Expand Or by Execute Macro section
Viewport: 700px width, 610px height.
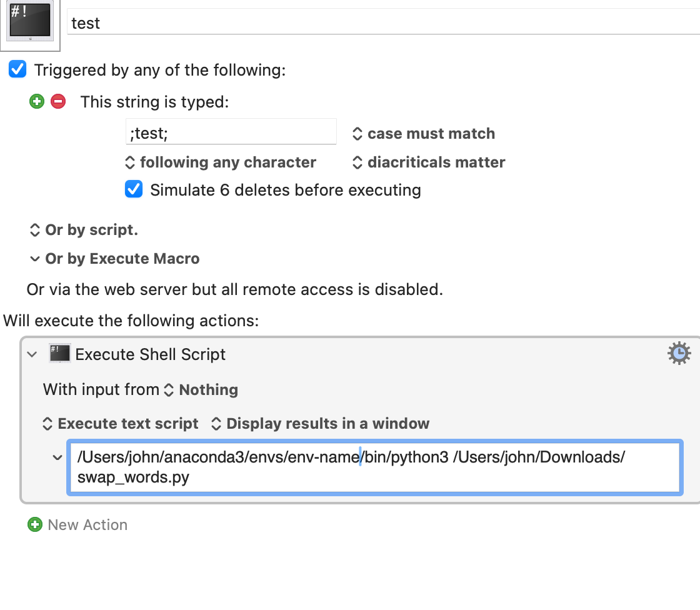pyautogui.click(x=115, y=259)
